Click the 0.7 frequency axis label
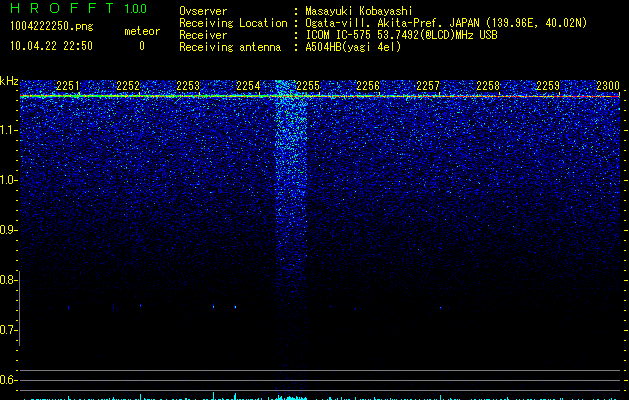 click(8, 330)
